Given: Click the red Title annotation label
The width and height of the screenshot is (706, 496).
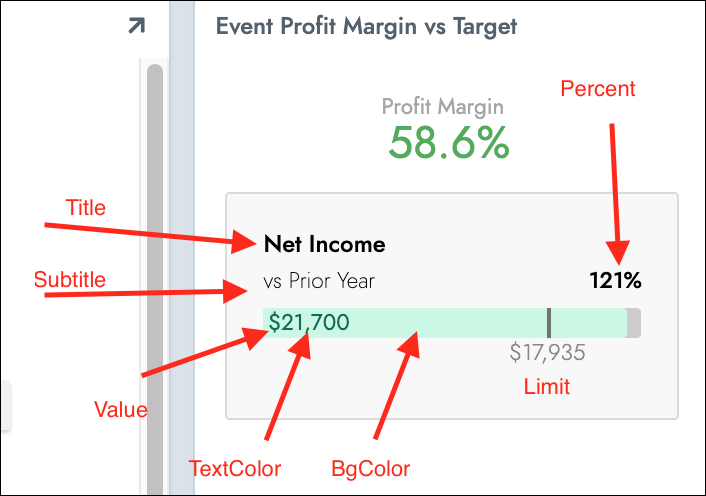Looking at the screenshot, I should pos(86,208).
